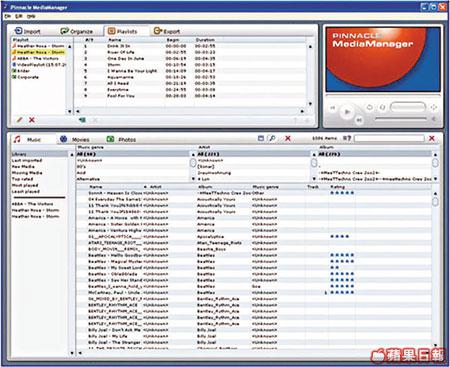This screenshot has width=450, height=367.
Task: Click the red X next to magnifier icon
Action: 288,138
